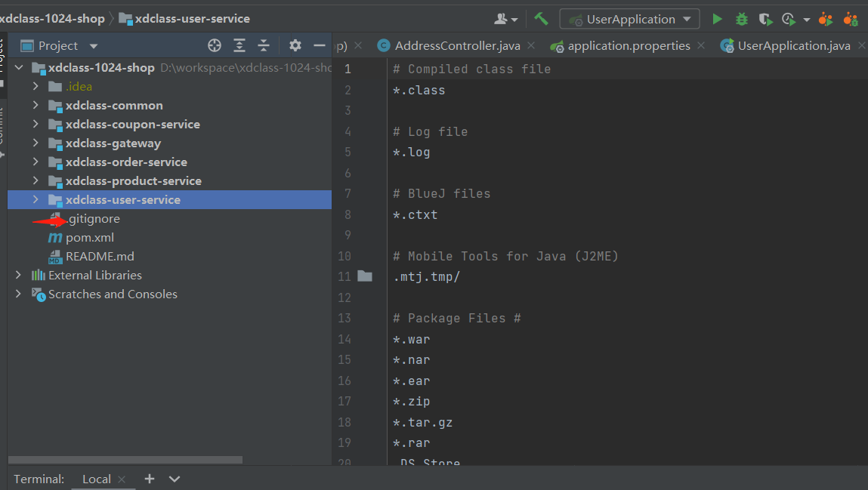Click the locate-in-project target icon
This screenshot has height=490, width=868.
tap(215, 46)
